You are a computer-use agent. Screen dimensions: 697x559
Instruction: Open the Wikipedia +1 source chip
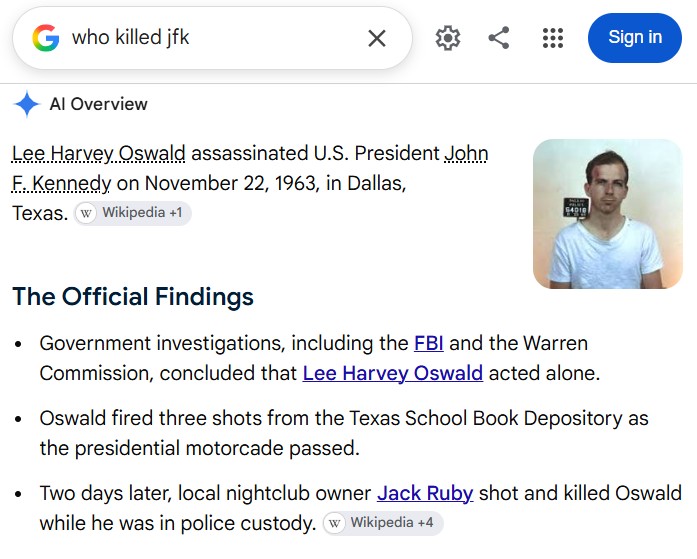point(132,213)
